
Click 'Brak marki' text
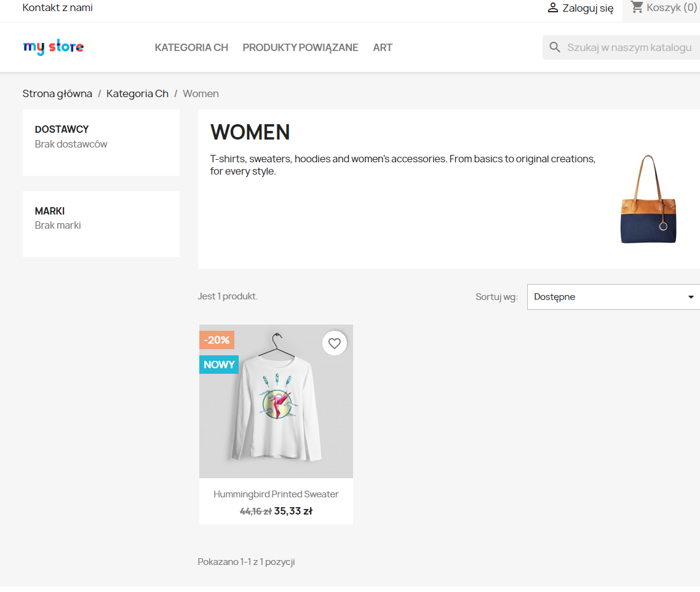(58, 225)
